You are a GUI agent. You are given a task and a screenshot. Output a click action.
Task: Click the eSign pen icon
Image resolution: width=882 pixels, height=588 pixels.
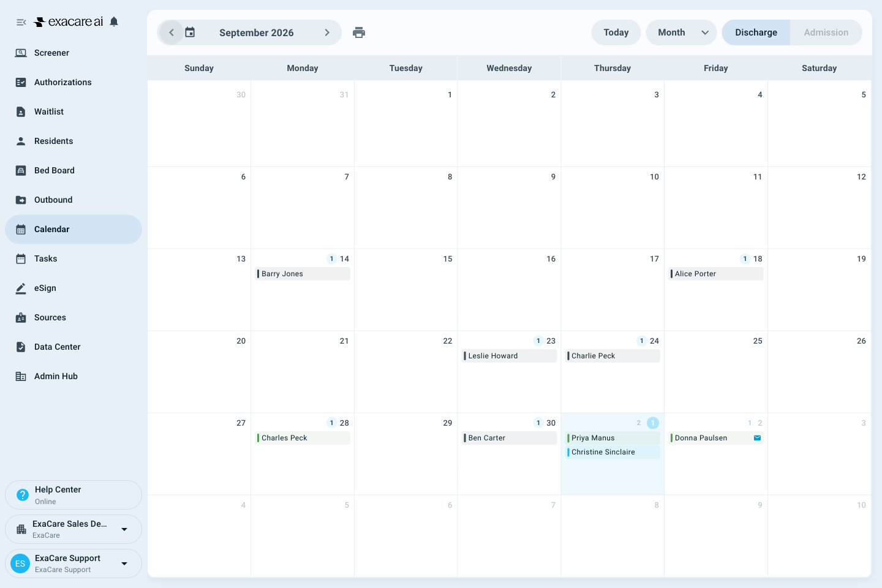[21, 288]
